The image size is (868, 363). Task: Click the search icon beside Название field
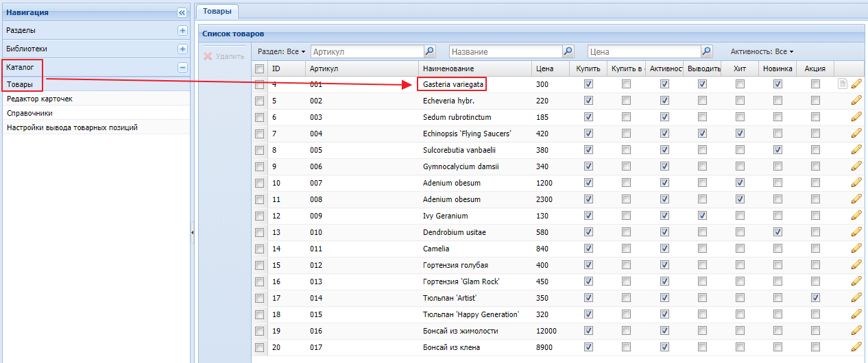568,51
